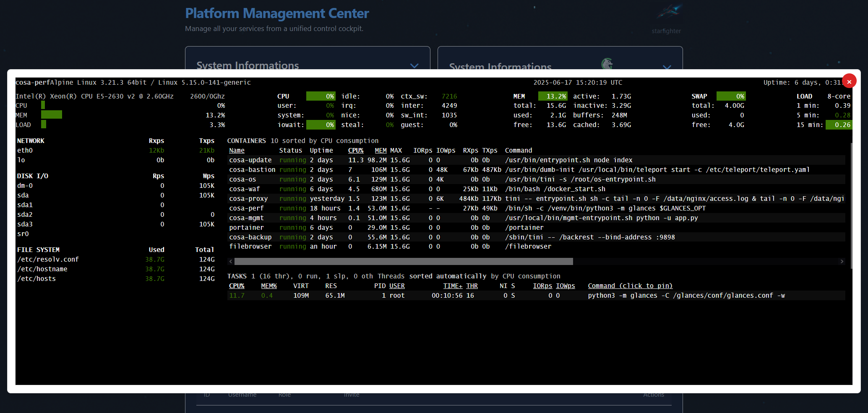This screenshot has height=413, width=868.
Task: Sort tasks by MEM% column header
Action: pyautogui.click(x=269, y=286)
